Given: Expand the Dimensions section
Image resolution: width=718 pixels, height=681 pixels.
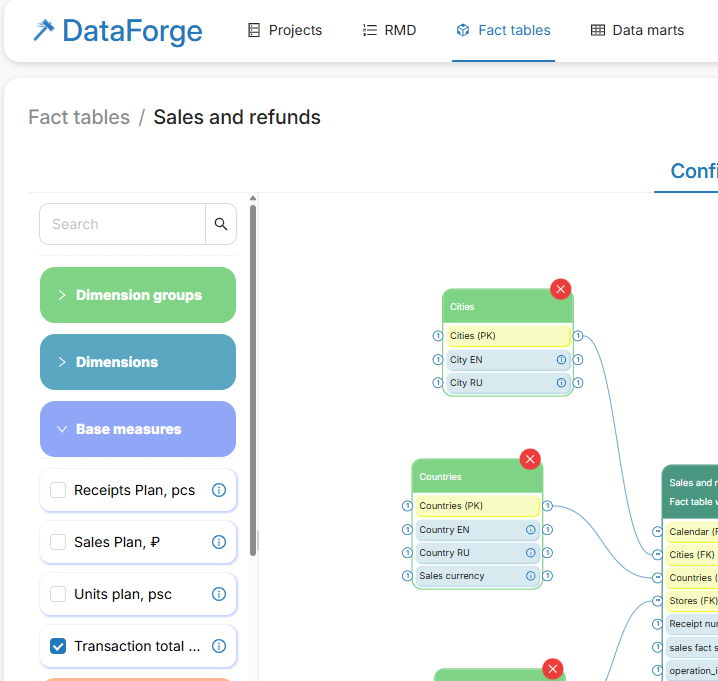Looking at the screenshot, I should tap(138, 362).
